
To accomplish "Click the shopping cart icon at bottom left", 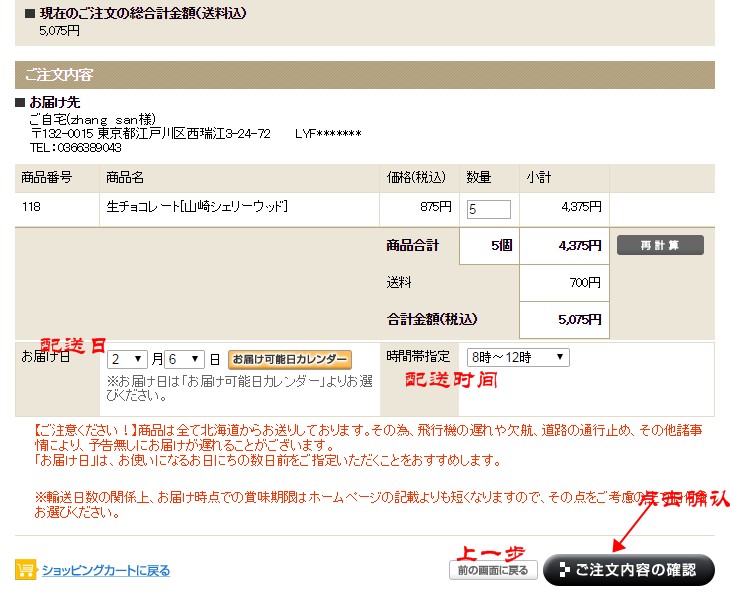I will tap(26, 570).
